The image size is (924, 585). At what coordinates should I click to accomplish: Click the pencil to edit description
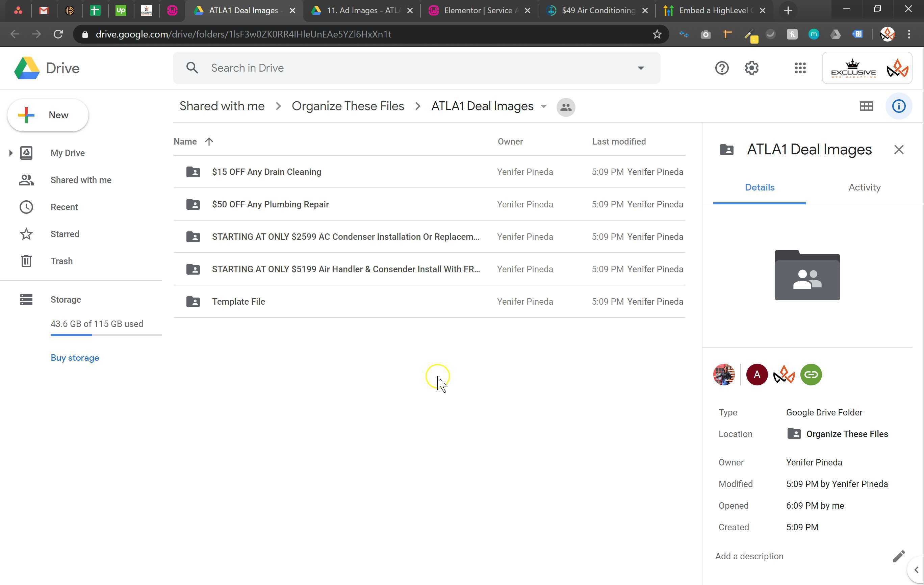(x=898, y=556)
